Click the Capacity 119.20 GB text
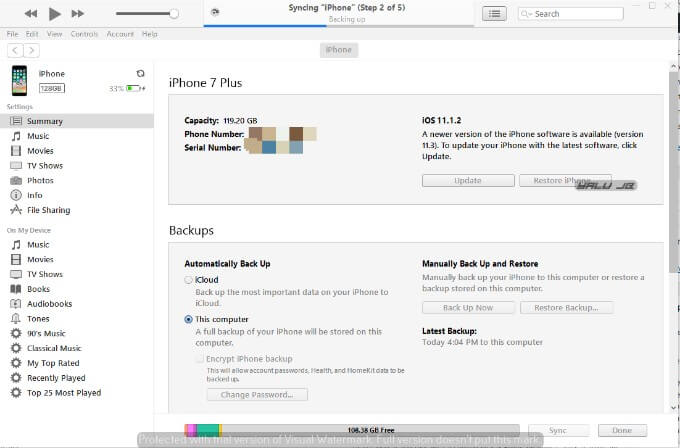This screenshot has height=448, width=680. tap(221, 121)
